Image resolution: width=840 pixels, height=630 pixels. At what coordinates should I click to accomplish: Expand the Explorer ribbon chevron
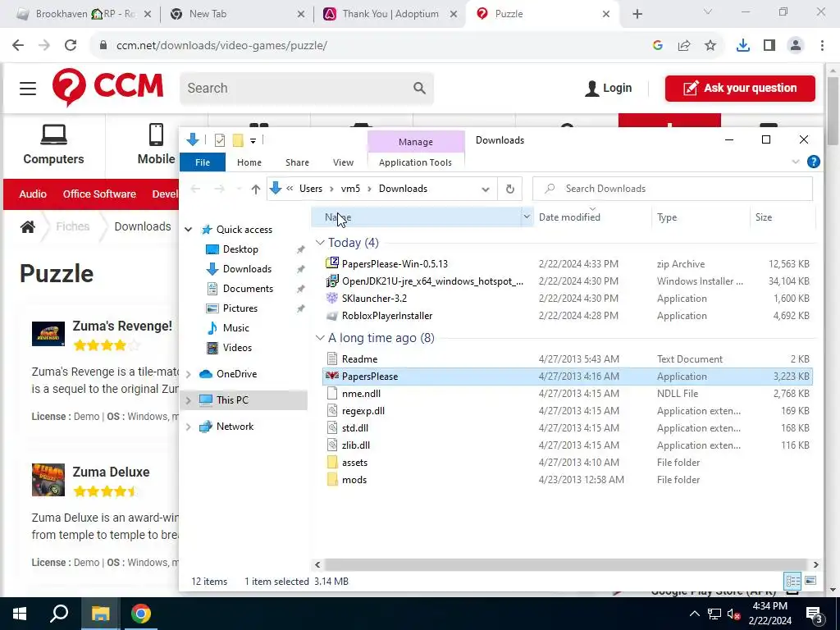click(x=796, y=162)
